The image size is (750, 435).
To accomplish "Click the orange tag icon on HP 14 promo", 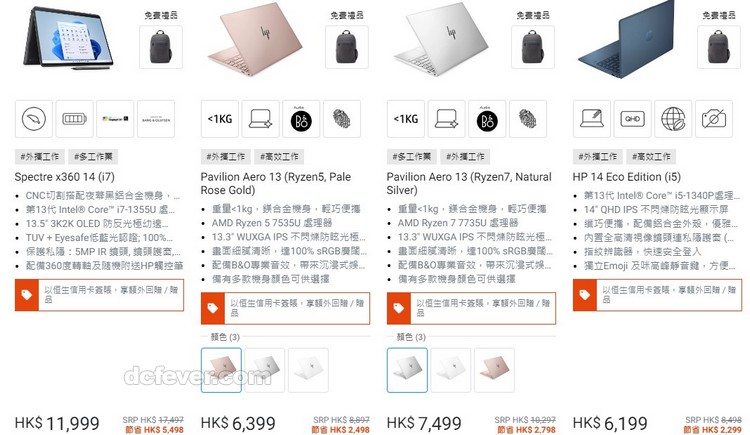I will pyautogui.click(x=585, y=295).
